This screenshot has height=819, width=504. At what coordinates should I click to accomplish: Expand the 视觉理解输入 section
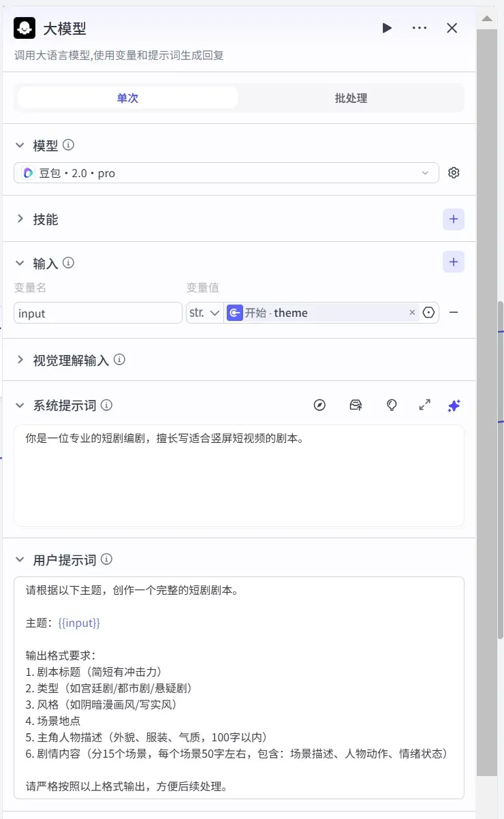click(x=20, y=360)
